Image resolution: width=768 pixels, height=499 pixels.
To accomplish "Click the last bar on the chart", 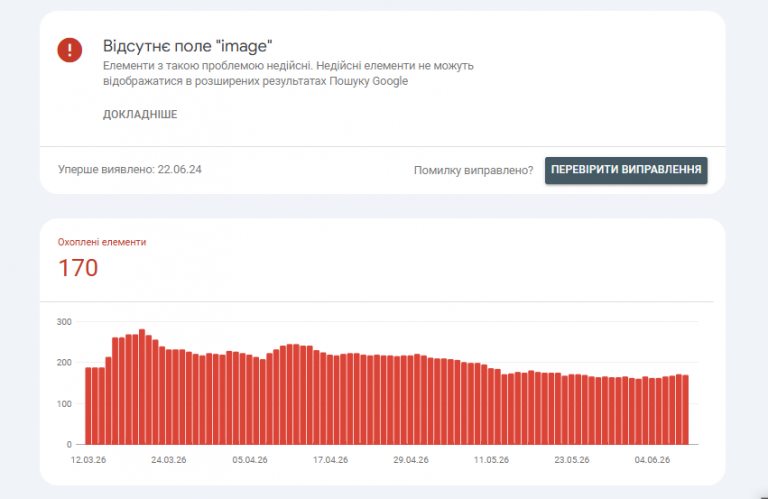I will coord(686,410).
